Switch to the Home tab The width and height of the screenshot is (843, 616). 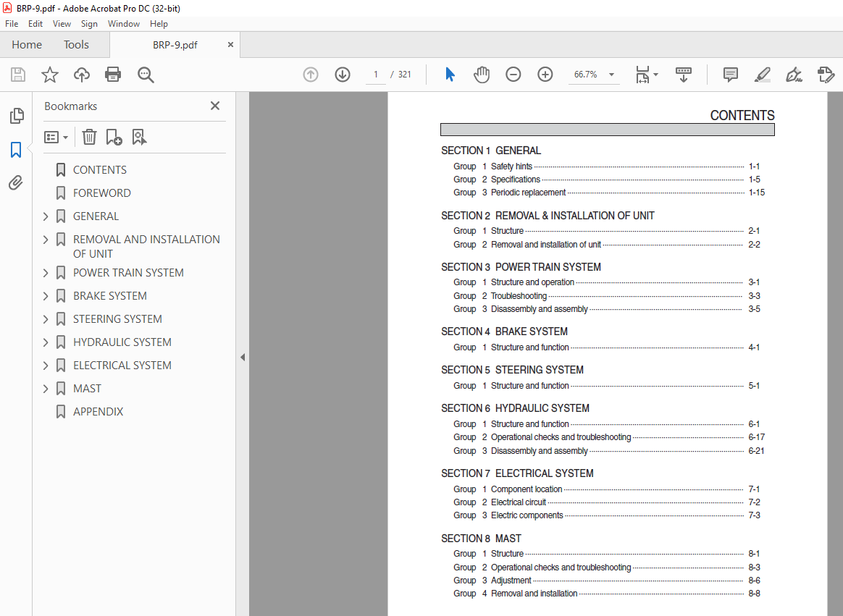pos(27,45)
